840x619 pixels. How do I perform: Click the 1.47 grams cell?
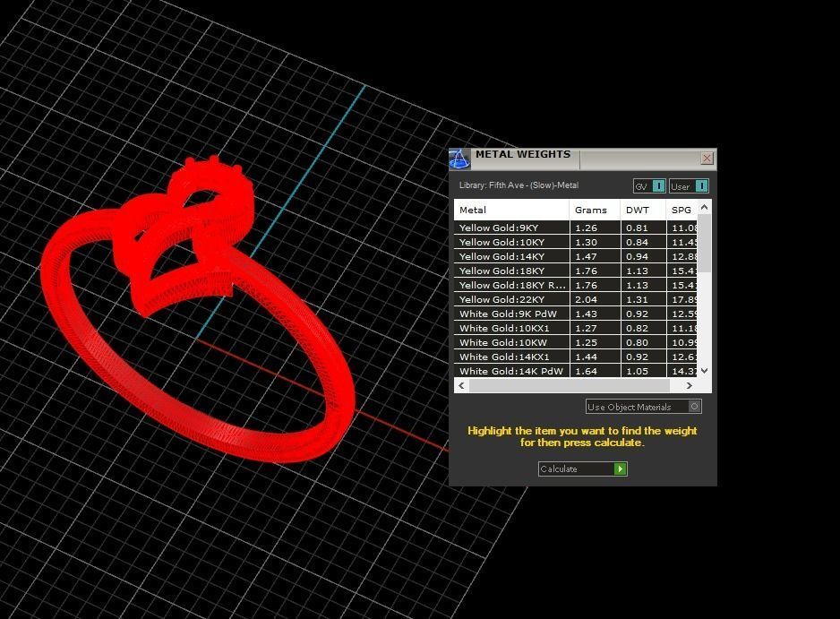595,257
